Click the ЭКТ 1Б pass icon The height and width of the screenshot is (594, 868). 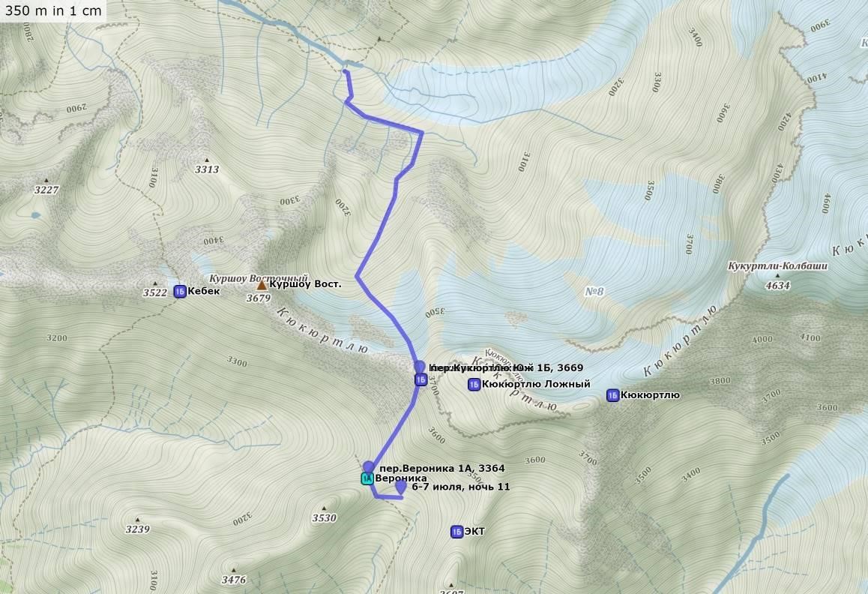tap(456, 532)
